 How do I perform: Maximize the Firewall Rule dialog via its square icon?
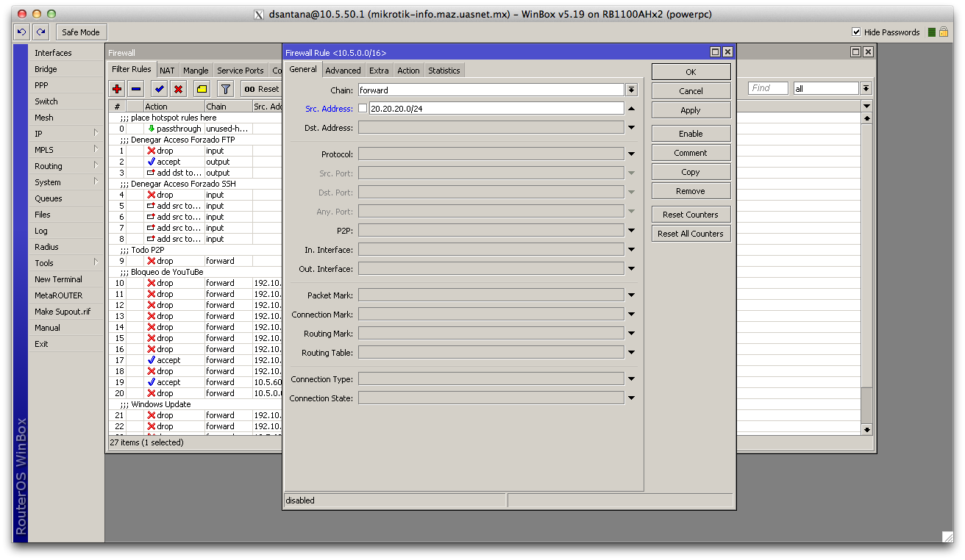(715, 52)
